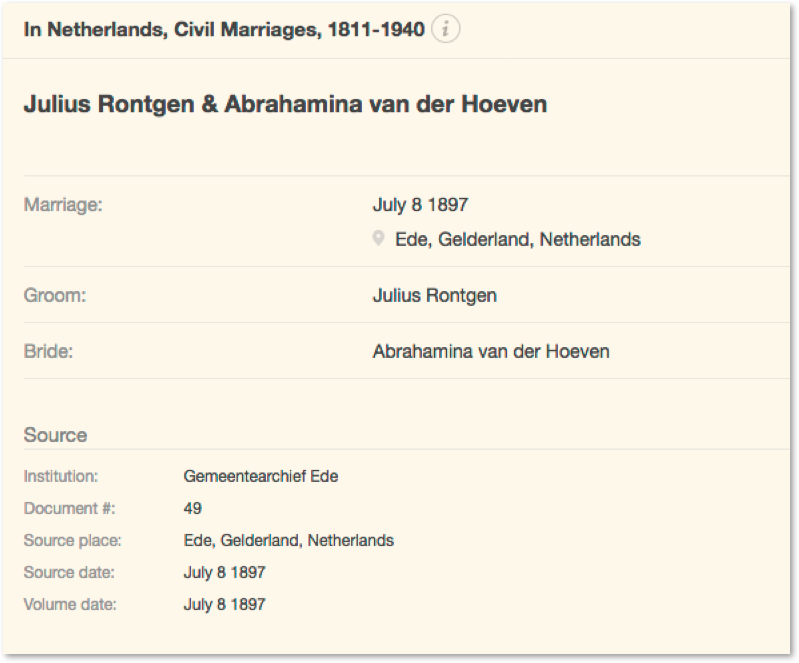Click the Volume date value
Screen dimensions: 799x663
click(x=225, y=605)
